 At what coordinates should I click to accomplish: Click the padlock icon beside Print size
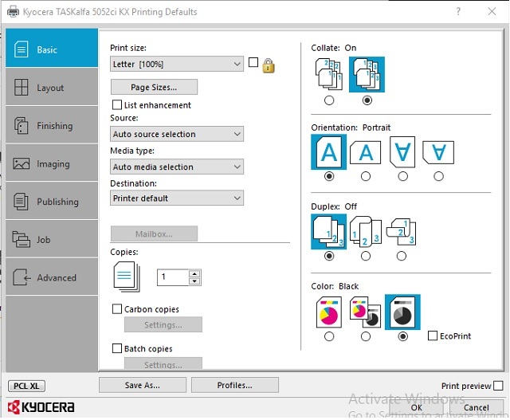click(x=269, y=65)
